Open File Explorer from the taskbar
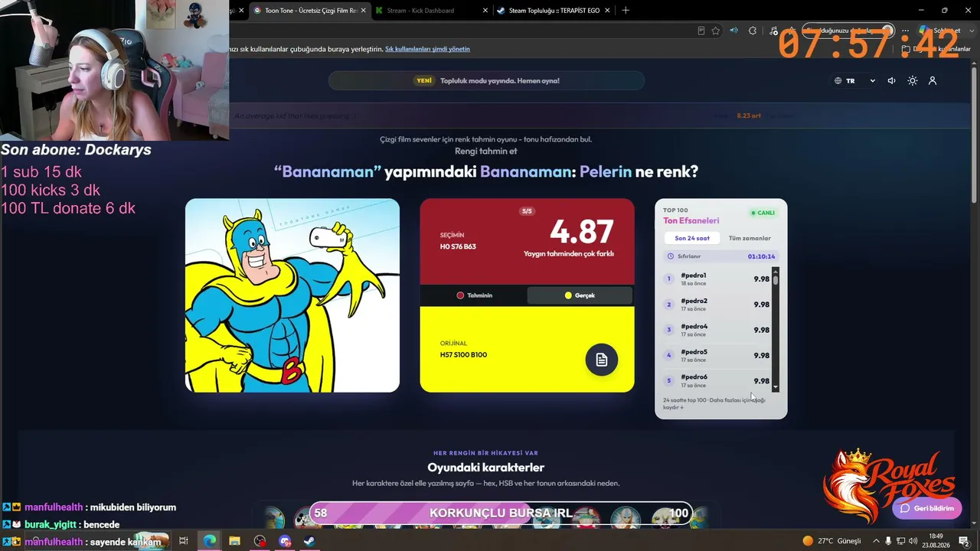 point(234,540)
